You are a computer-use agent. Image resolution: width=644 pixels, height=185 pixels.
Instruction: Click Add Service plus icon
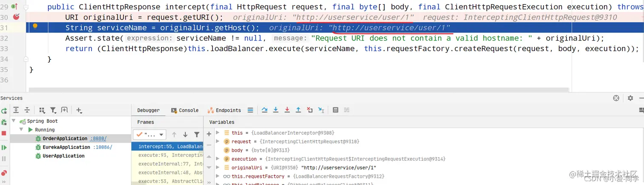(79, 110)
